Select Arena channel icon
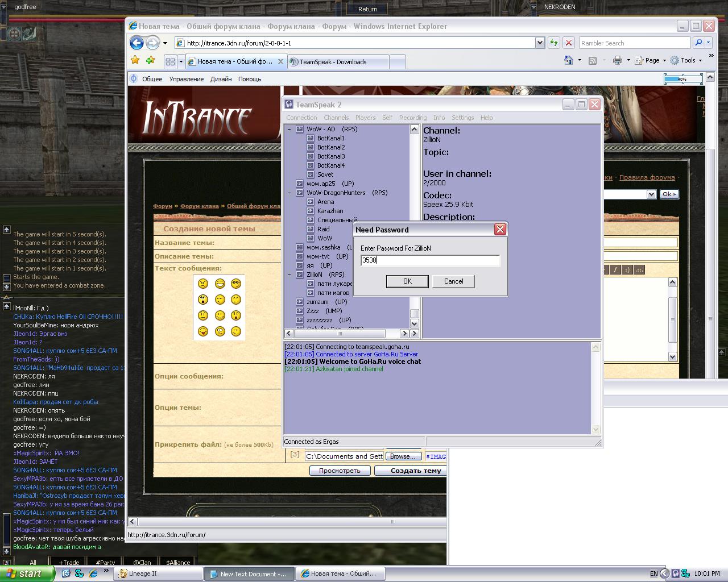Screen dimensions: 728x582 [x=311, y=202]
